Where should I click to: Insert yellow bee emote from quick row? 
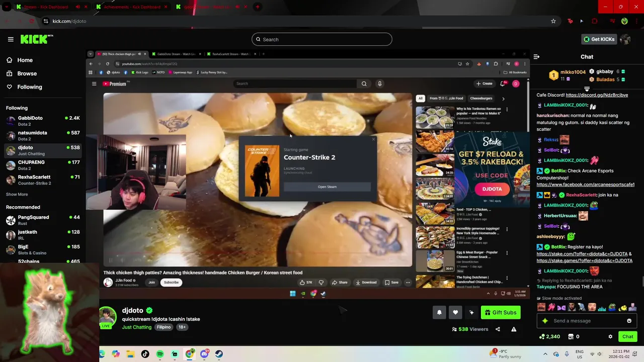(x=622, y=307)
